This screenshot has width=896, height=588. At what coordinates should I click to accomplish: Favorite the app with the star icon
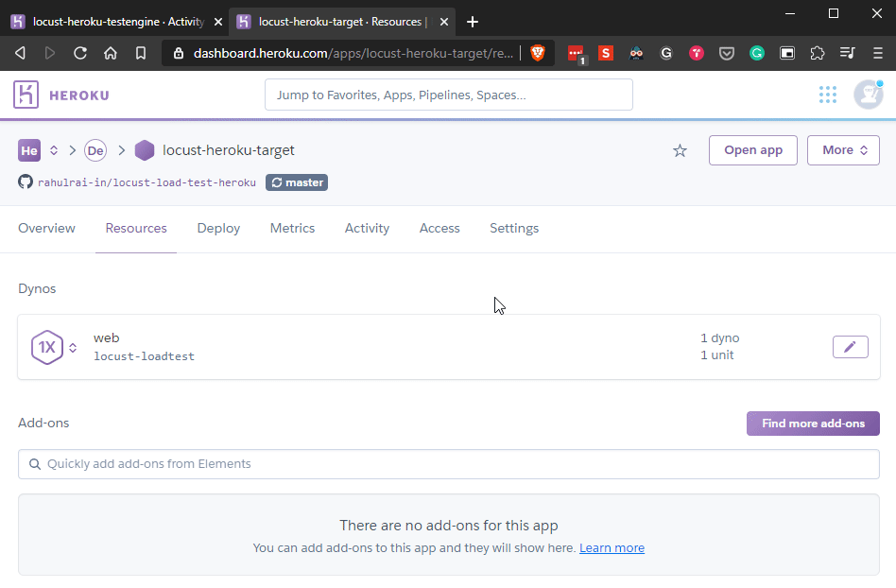680,151
